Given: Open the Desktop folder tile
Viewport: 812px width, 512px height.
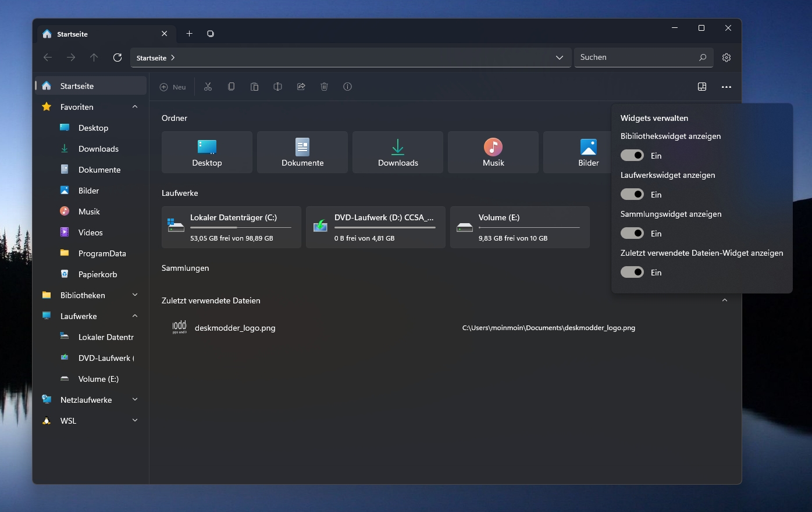Looking at the screenshot, I should [207, 152].
